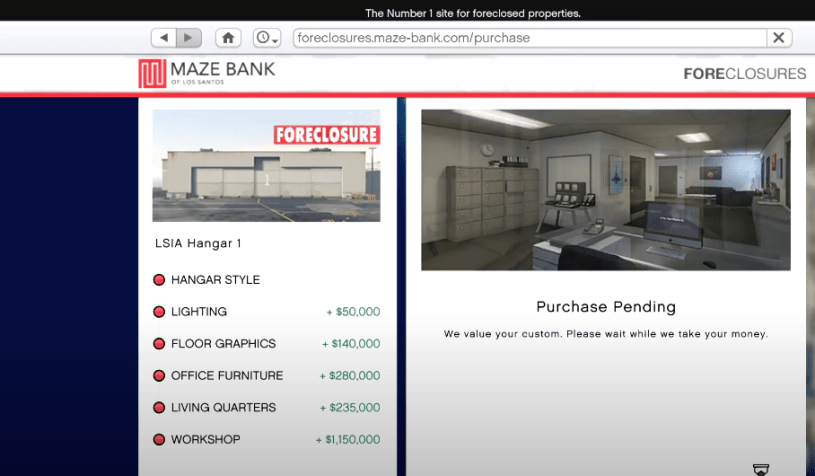This screenshot has width=815, height=476.
Task: Open the WORKSHOP option label
Action: coord(206,440)
